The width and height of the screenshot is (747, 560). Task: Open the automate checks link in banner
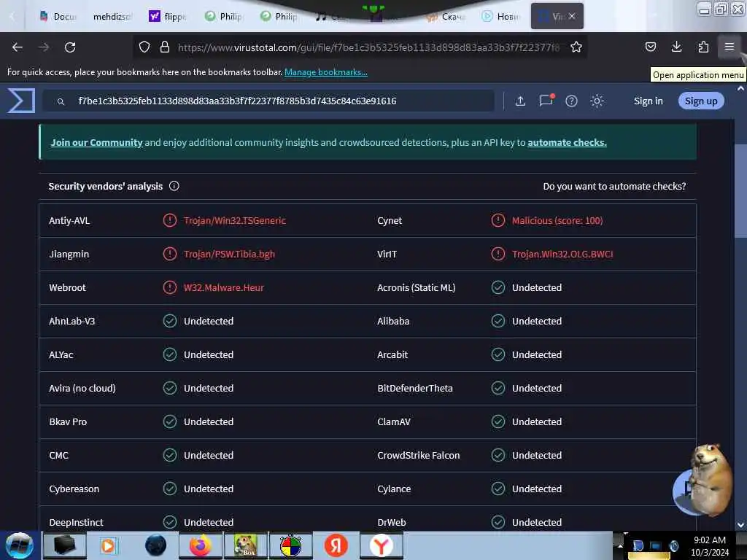(x=567, y=142)
